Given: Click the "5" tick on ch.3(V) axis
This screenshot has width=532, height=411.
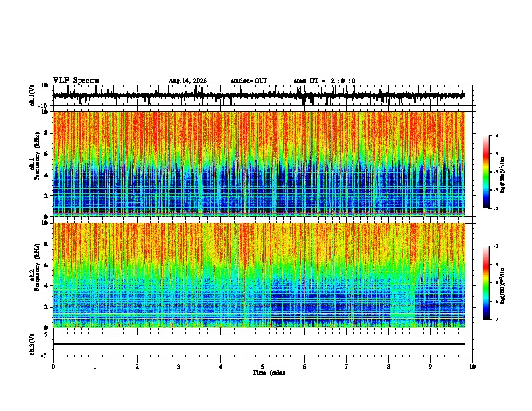Looking at the screenshot, I should pyautogui.click(x=46, y=334).
